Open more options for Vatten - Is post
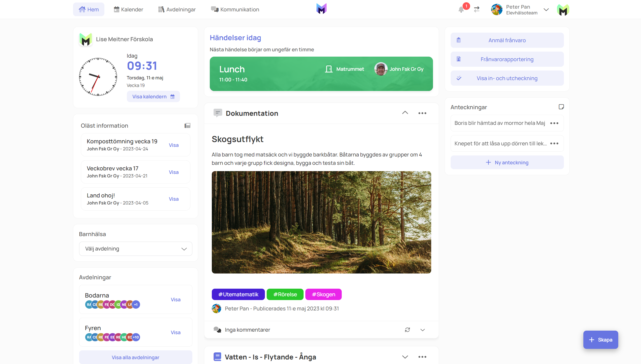641x364 pixels. (422, 357)
